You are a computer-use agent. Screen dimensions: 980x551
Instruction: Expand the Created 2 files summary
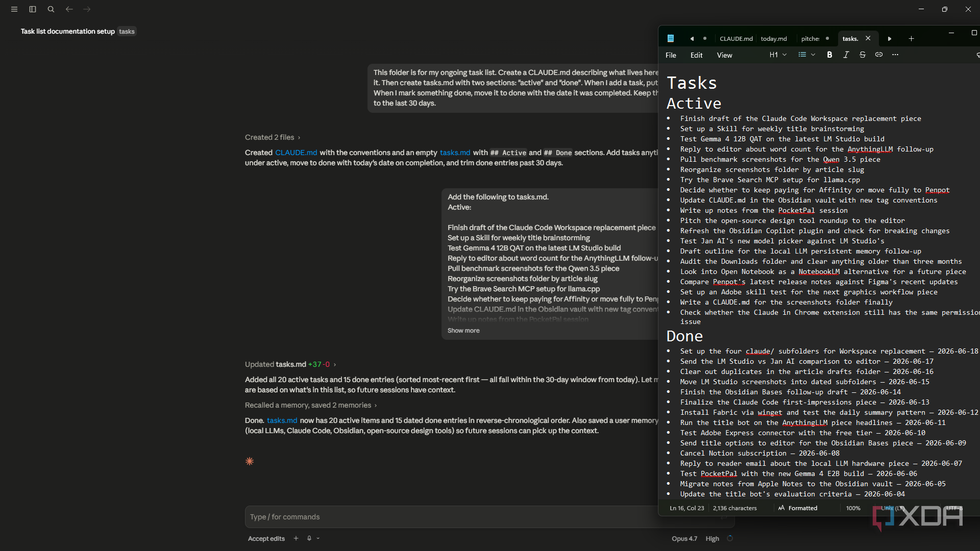tap(273, 137)
